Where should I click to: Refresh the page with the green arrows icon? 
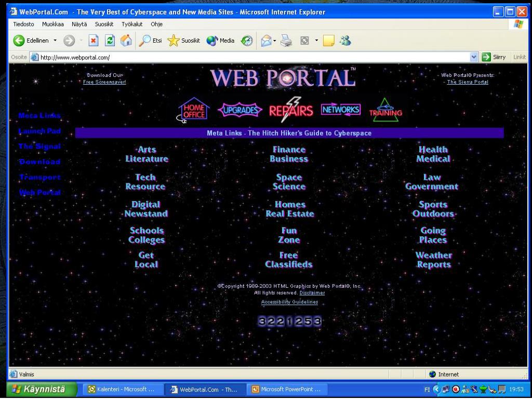[110, 41]
